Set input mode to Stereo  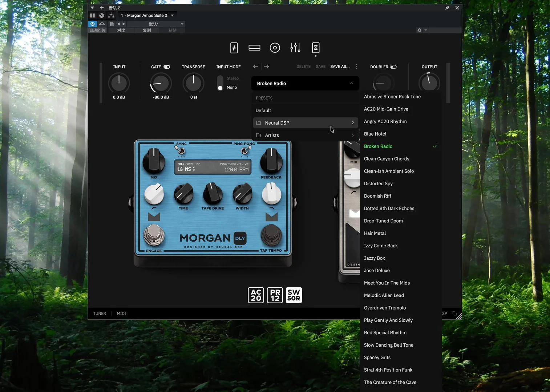tap(232, 78)
